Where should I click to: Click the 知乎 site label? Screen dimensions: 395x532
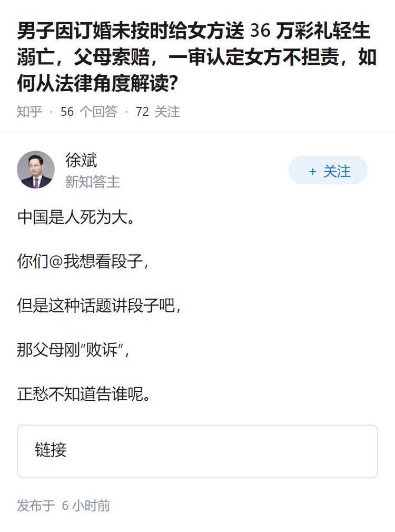(28, 112)
